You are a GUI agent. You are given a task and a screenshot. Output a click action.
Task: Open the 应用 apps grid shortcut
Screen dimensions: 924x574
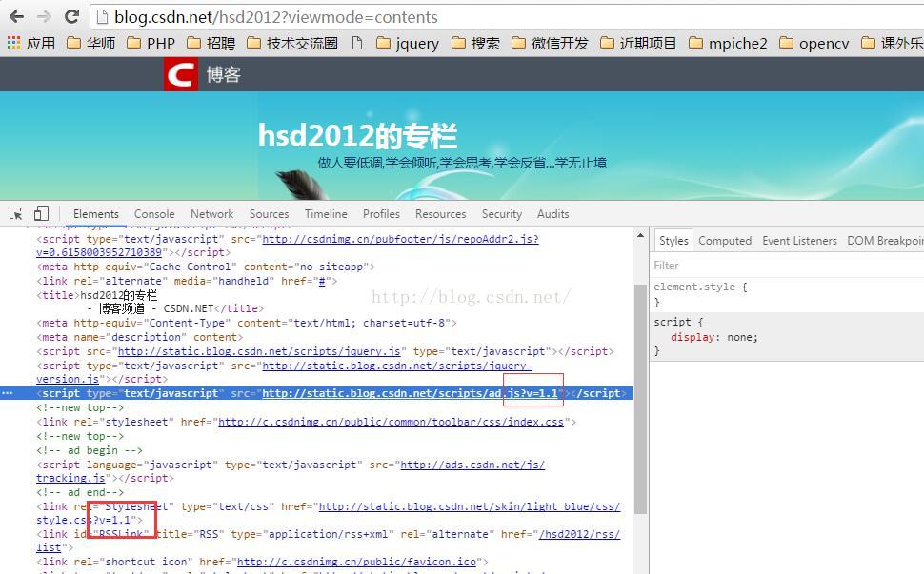click(30, 43)
